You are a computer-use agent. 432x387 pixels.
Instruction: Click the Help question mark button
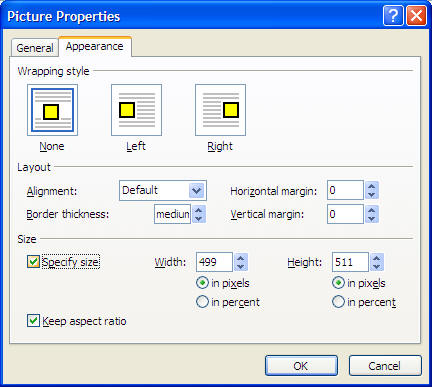coord(393,16)
